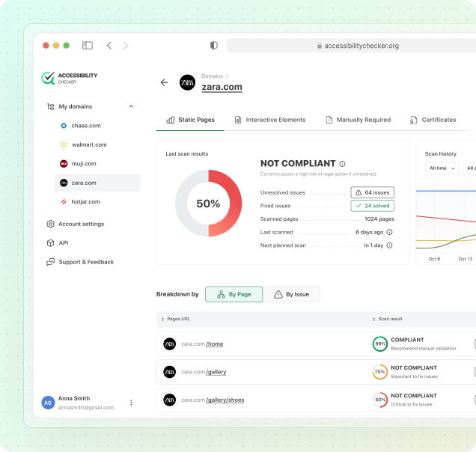Click the 99% score ring for /home
Screen dimensions: 476x452
click(380, 344)
